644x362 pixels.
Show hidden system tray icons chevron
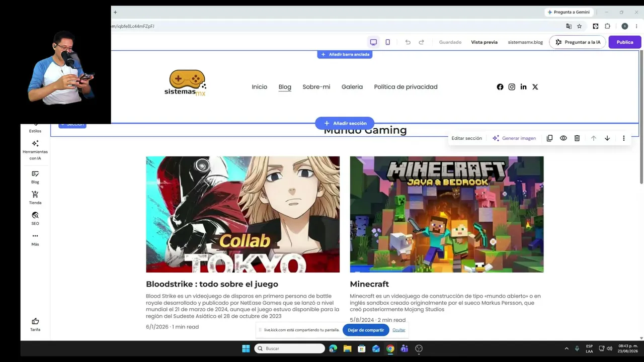pyautogui.click(x=567, y=348)
